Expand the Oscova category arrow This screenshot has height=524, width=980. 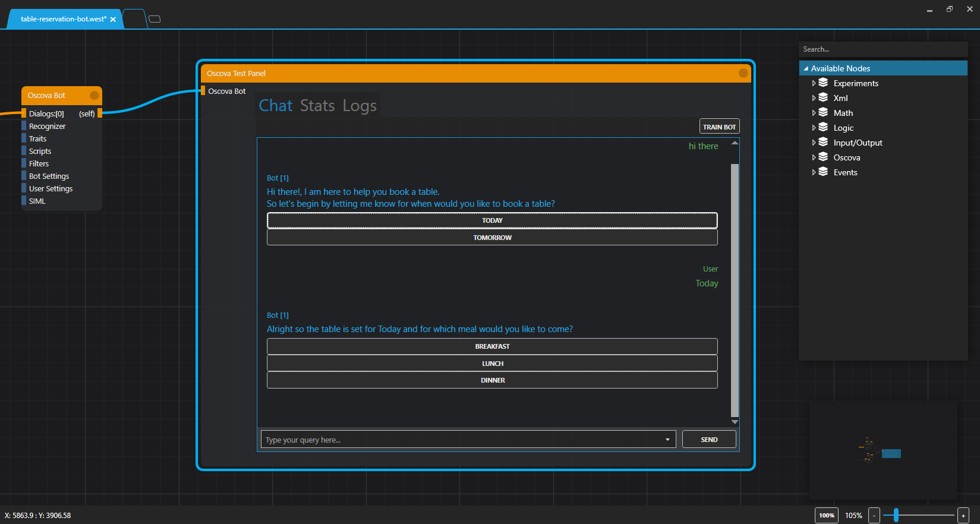814,157
